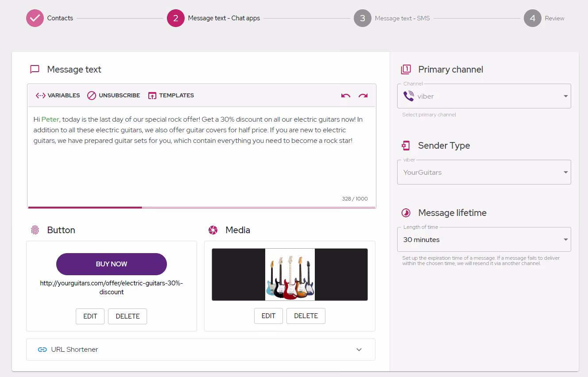Click the guitars media thumbnail

(x=290, y=274)
